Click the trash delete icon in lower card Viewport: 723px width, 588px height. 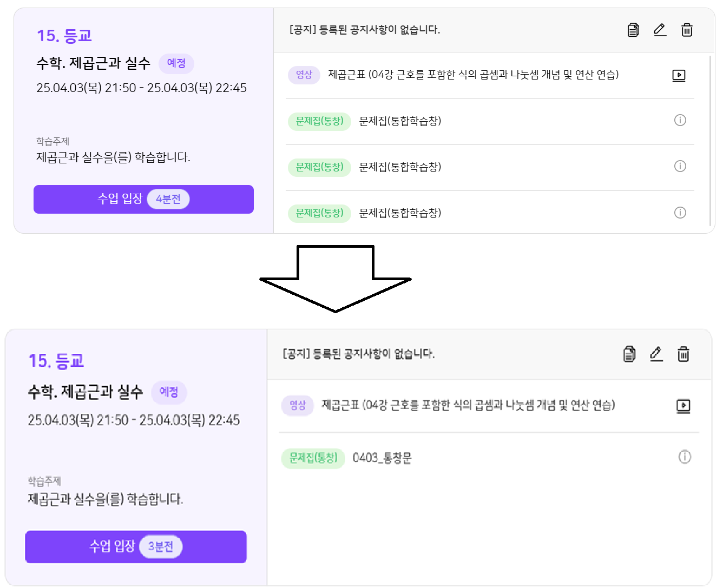[x=683, y=354]
